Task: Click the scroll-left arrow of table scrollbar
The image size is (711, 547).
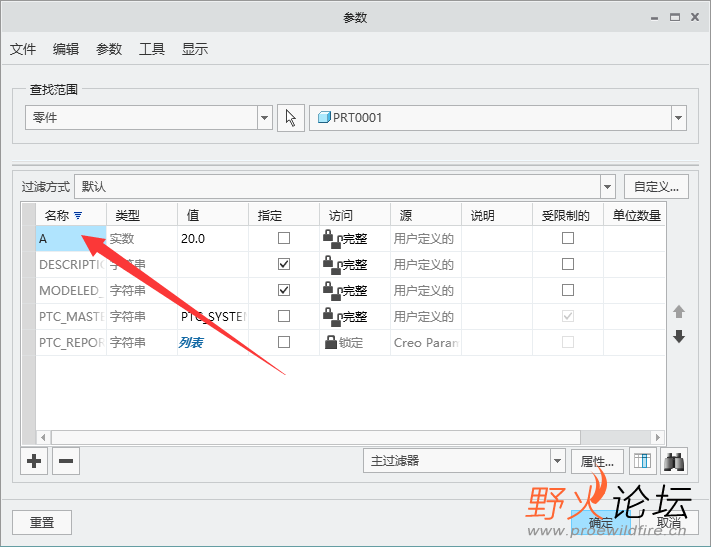Action: pyautogui.click(x=44, y=438)
